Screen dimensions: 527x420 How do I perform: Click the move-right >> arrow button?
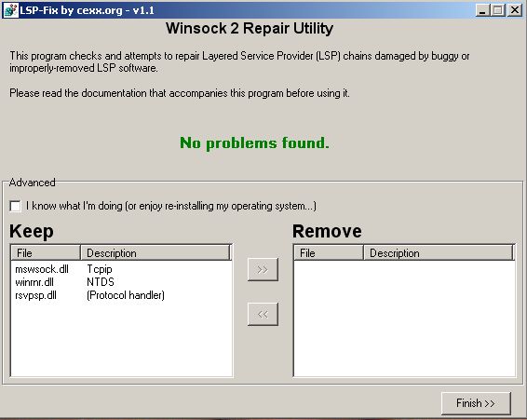263,269
